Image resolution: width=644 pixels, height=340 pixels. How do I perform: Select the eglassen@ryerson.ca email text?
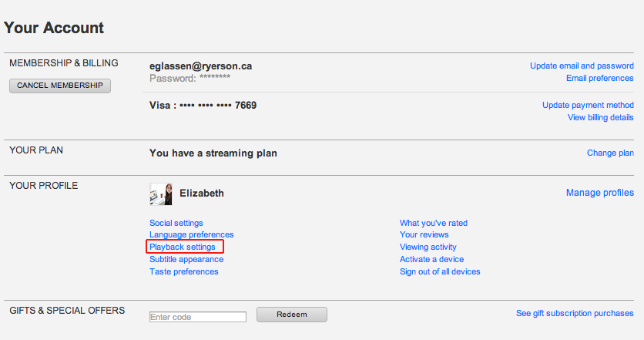[200, 66]
